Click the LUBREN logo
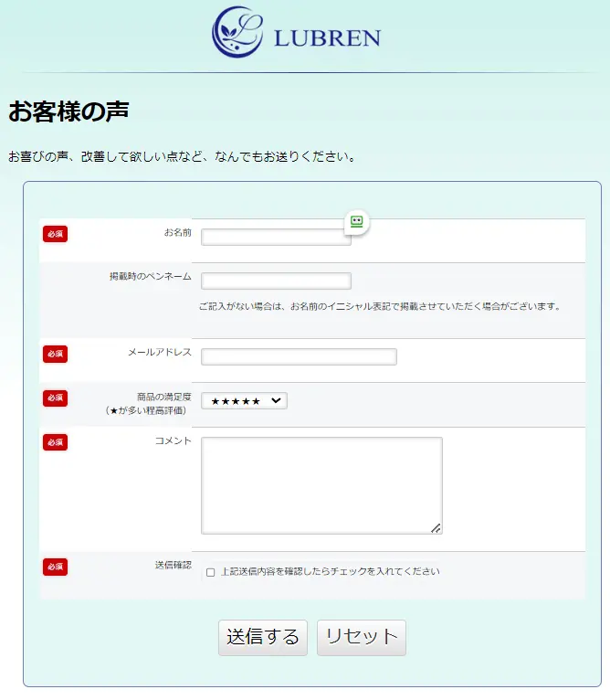610x700 pixels. pyautogui.click(x=296, y=32)
